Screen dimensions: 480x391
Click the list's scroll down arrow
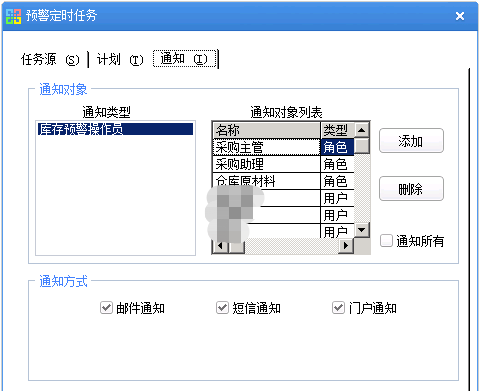[x=362, y=230]
